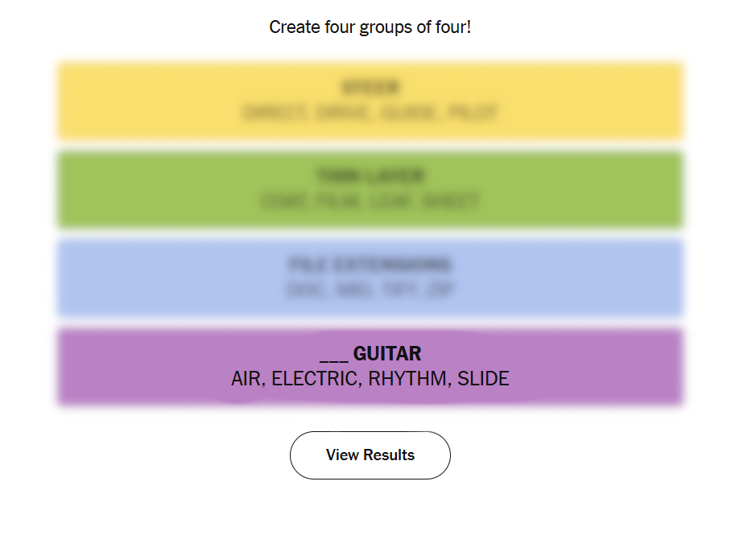Viewport: 756px width, 535px height.
Task: Click the blurred title of blue group
Action: pyautogui.click(x=370, y=265)
